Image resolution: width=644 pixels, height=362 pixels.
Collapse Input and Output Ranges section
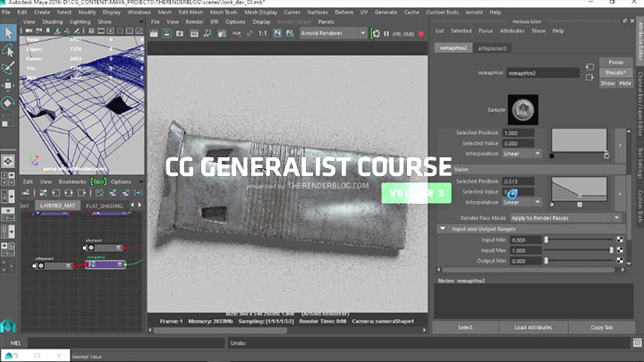443,229
